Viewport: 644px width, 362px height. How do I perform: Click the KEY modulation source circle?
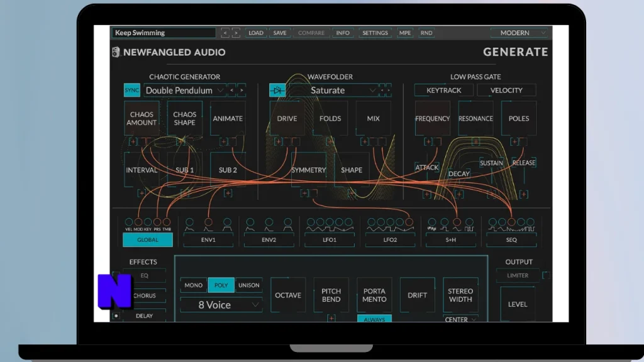(x=148, y=222)
